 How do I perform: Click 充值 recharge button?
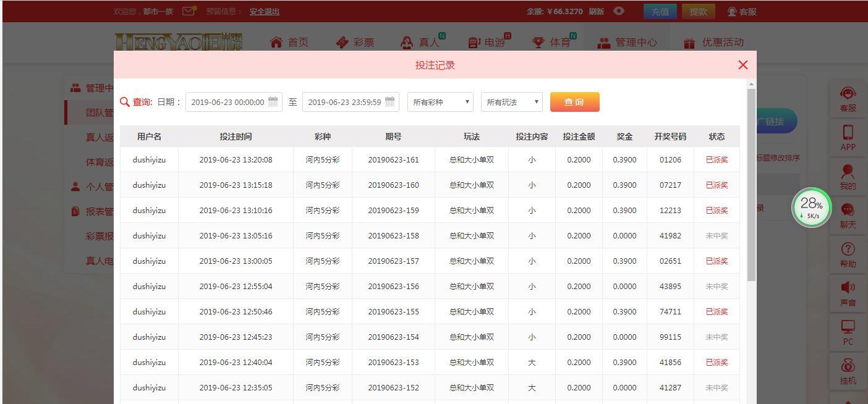point(660,11)
